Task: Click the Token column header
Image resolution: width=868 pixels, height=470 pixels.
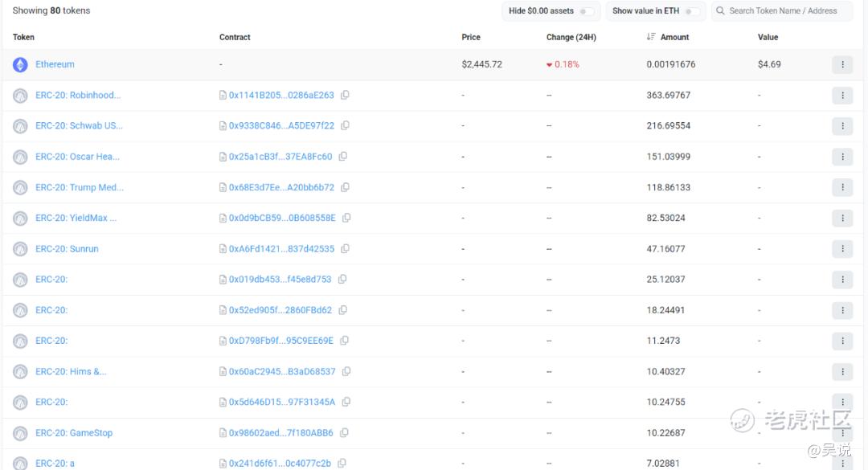Action: [24, 37]
